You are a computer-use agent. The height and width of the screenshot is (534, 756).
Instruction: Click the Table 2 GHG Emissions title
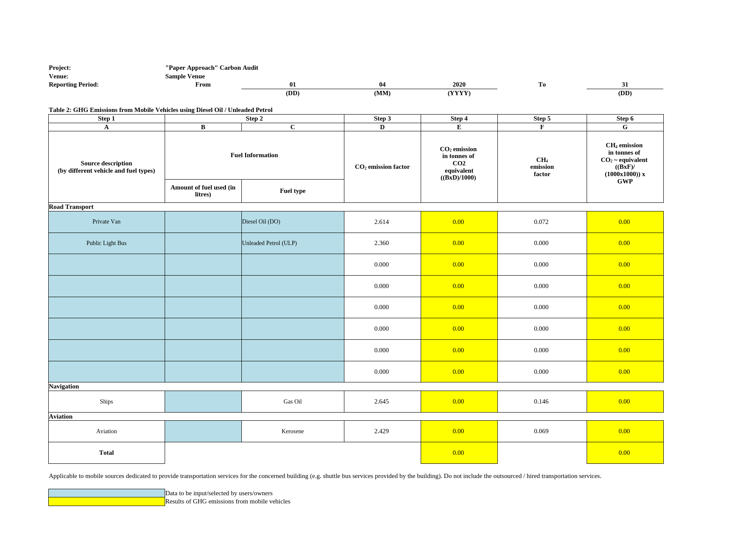click(161, 110)
